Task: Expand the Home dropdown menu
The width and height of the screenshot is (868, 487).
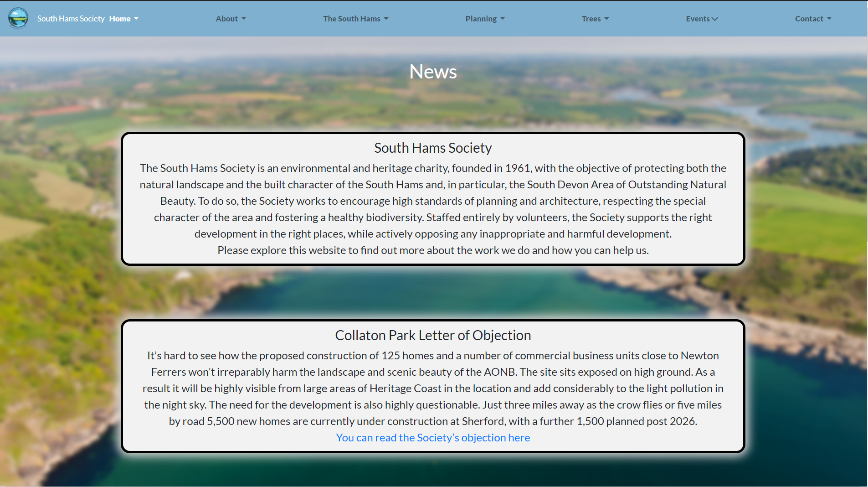Action: [x=124, y=19]
